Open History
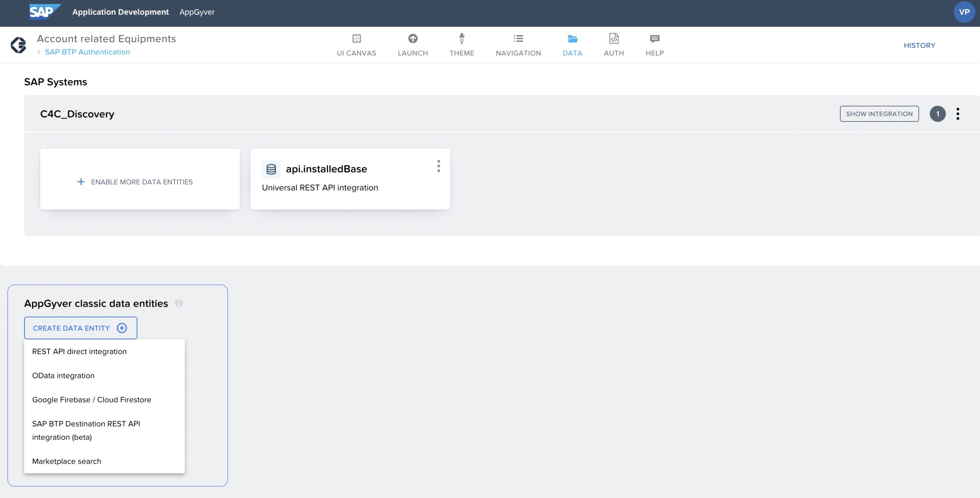This screenshot has height=498, width=980. pyautogui.click(x=919, y=45)
